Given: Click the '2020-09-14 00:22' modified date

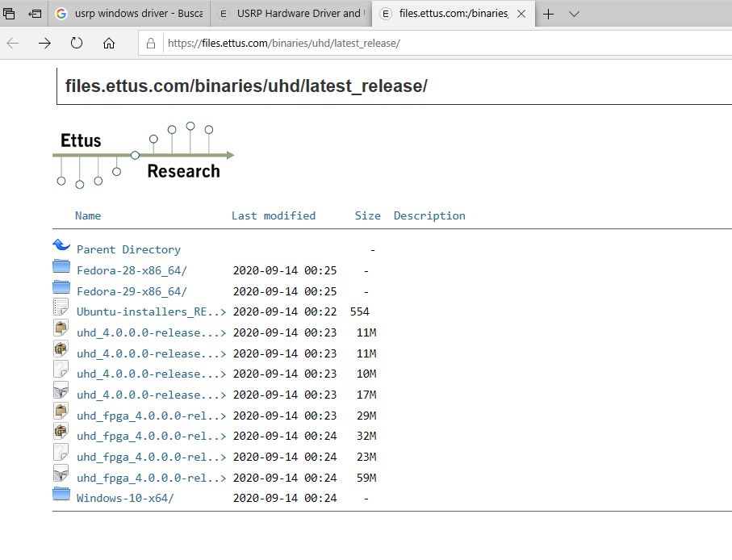Looking at the screenshot, I should click(x=285, y=311).
